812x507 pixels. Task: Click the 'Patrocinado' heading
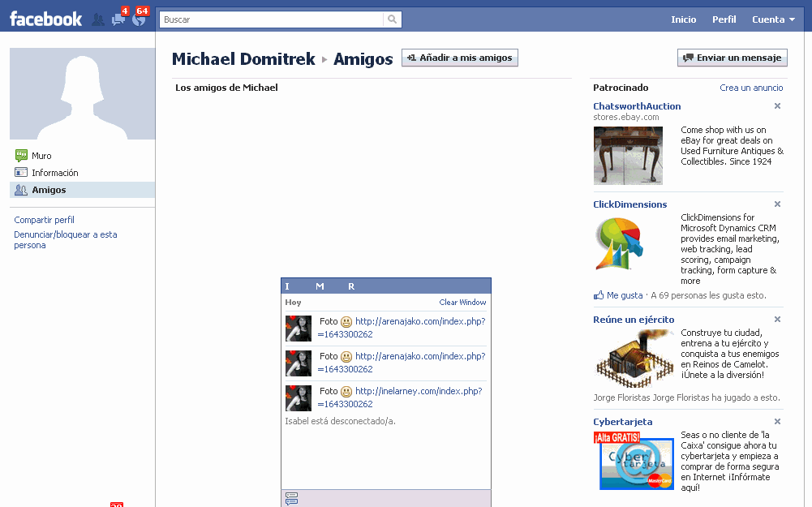(621, 88)
